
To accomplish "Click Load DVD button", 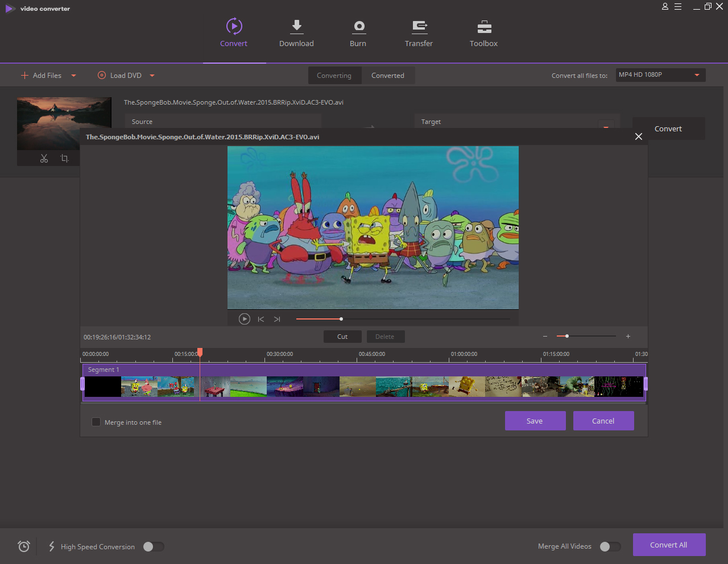I will (120, 75).
